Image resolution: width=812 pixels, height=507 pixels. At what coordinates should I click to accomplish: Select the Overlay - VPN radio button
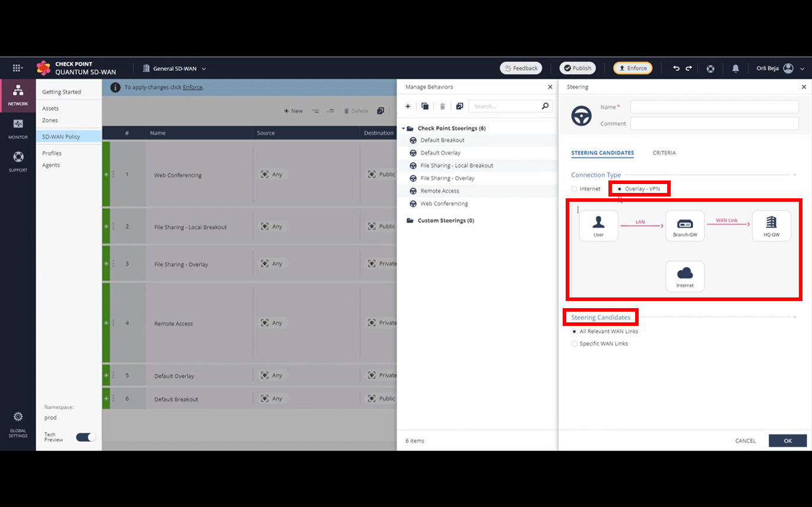pyautogui.click(x=620, y=189)
